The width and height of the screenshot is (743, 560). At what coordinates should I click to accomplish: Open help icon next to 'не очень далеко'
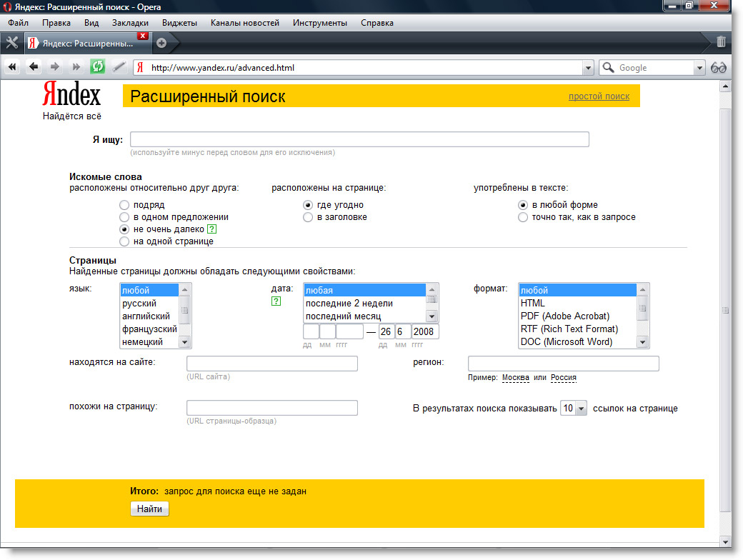pos(211,229)
